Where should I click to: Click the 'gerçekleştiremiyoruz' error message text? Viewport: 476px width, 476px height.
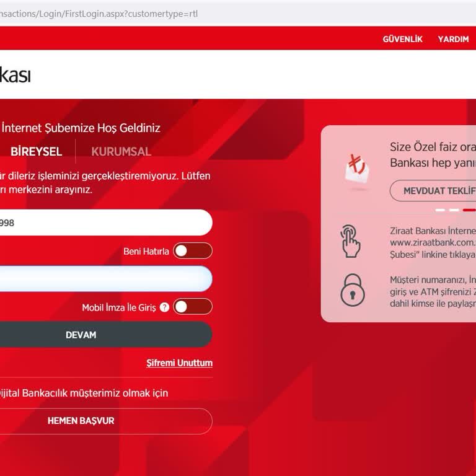pos(105,182)
